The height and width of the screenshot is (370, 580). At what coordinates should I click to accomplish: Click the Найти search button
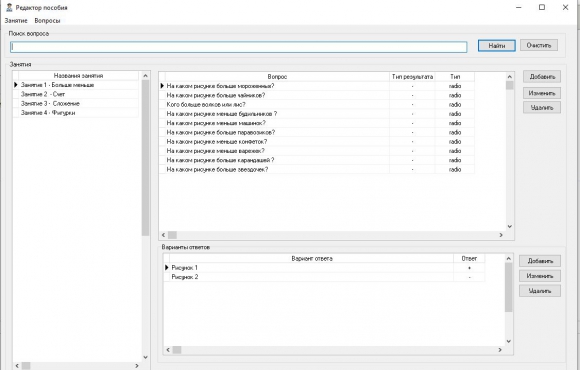tap(496, 46)
